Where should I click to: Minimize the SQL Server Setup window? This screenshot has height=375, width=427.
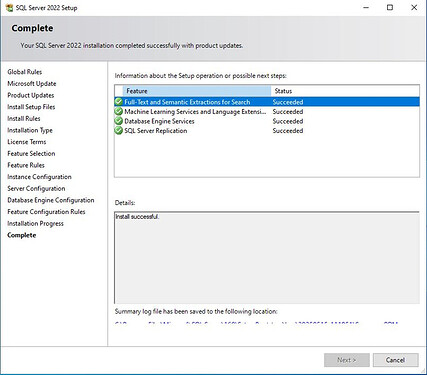(366, 7)
